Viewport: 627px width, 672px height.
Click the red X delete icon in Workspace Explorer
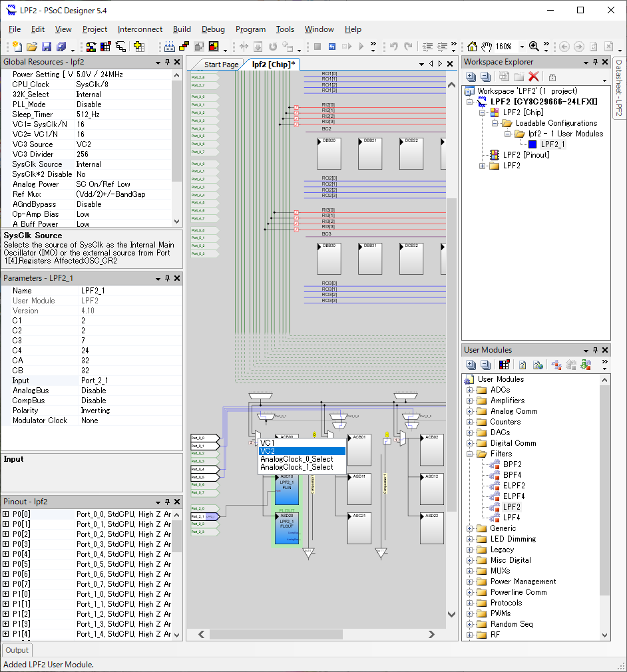coord(534,77)
